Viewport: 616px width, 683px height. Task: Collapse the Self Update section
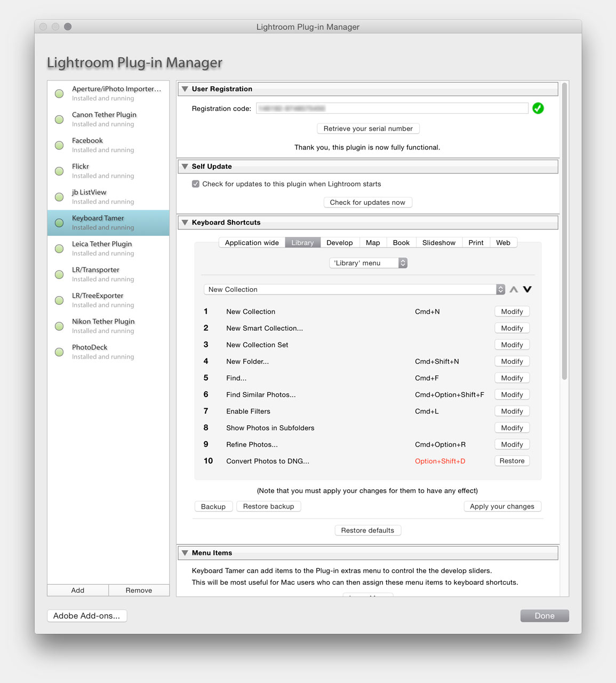pos(185,166)
